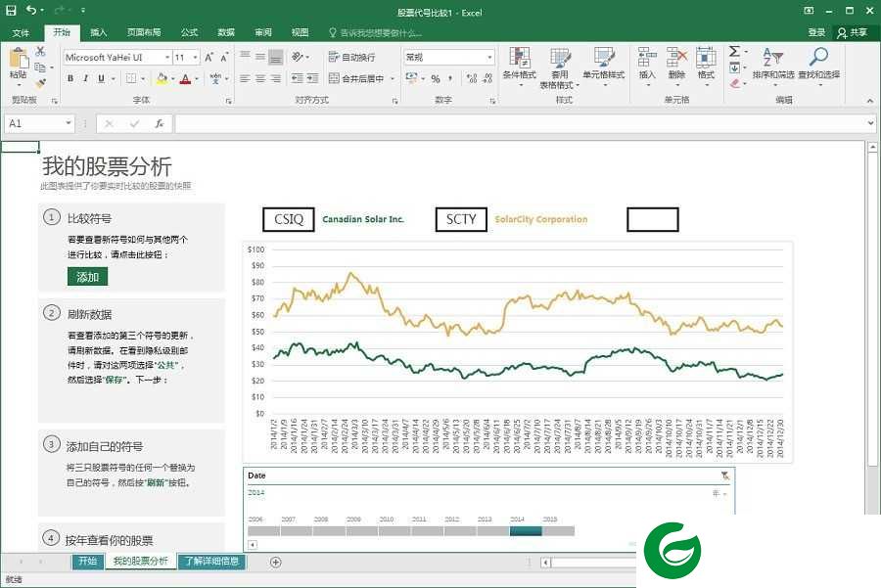Click the green 添加 button

pyautogui.click(x=88, y=276)
